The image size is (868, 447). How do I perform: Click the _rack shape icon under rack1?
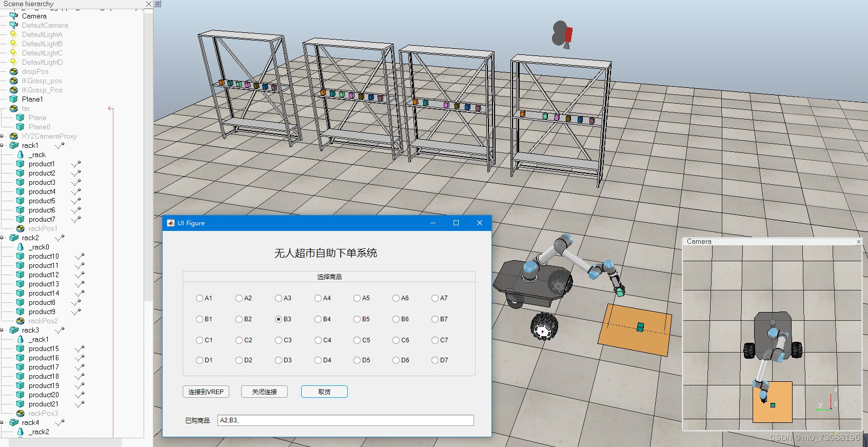pos(20,154)
